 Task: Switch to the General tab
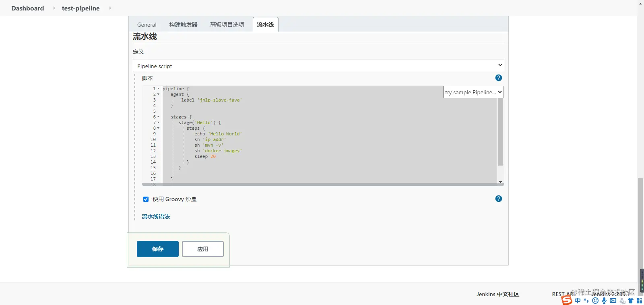tap(147, 25)
